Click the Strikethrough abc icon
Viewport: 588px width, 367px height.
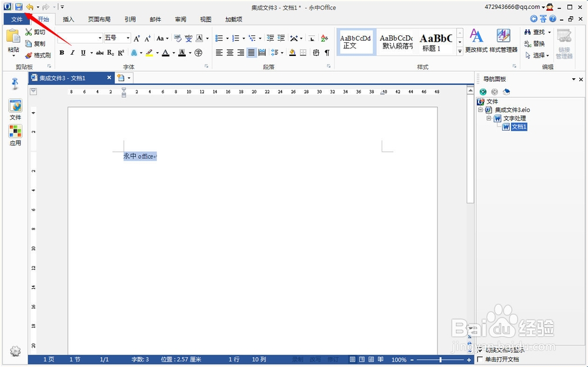[100, 52]
